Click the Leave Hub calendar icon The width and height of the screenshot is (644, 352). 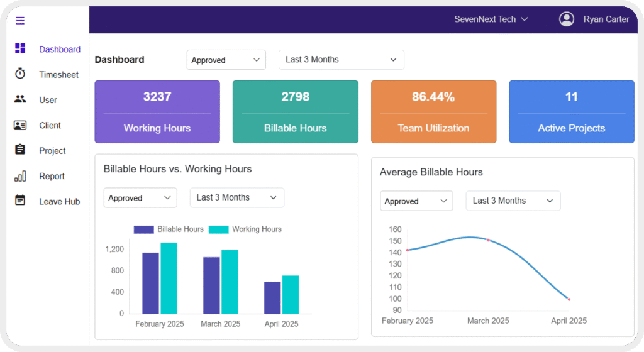[x=20, y=201]
